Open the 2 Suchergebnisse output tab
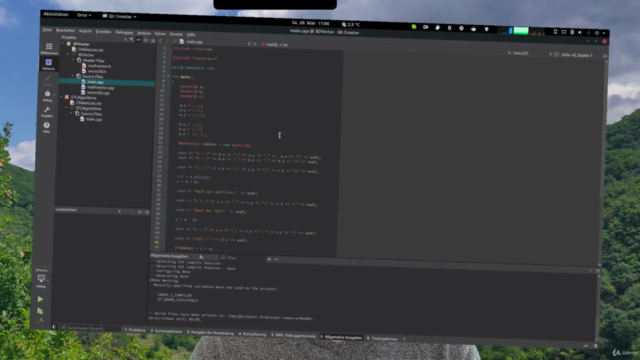This screenshot has width=640, height=360. point(166,331)
